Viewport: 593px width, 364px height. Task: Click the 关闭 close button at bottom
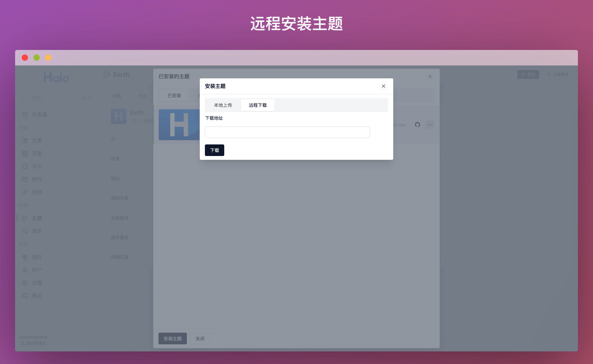(x=200, y=339)
